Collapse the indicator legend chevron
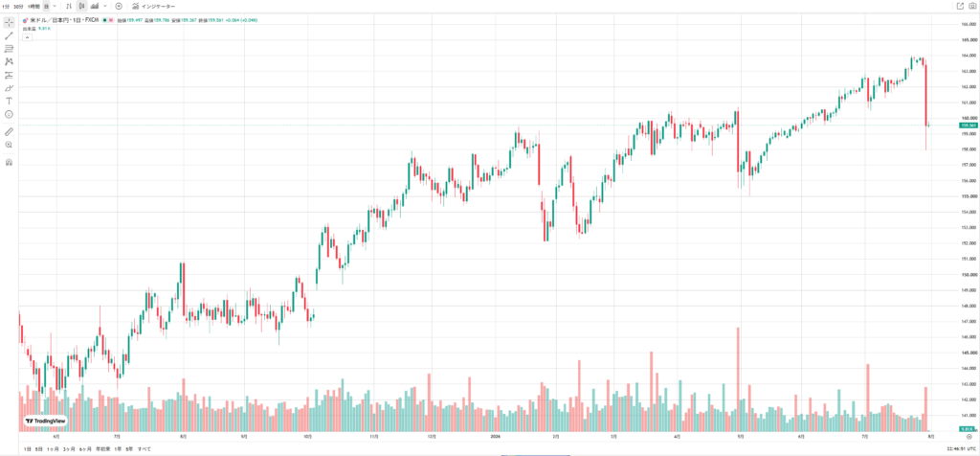This screenshot has height=456, width=980. pos(27,37)
